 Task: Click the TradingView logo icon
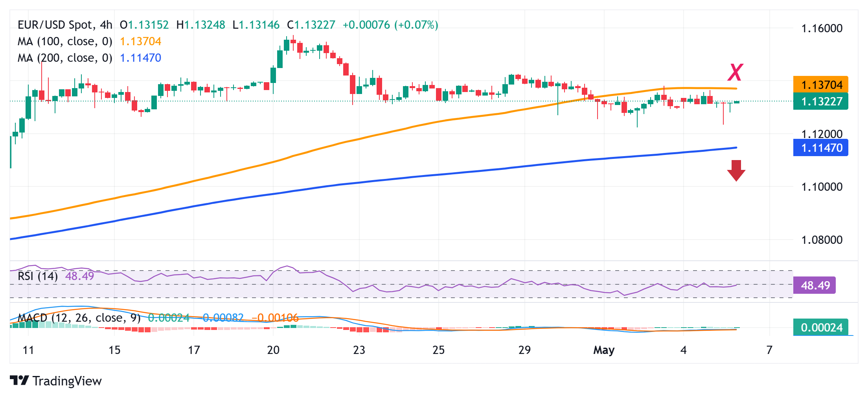[19, 380]
